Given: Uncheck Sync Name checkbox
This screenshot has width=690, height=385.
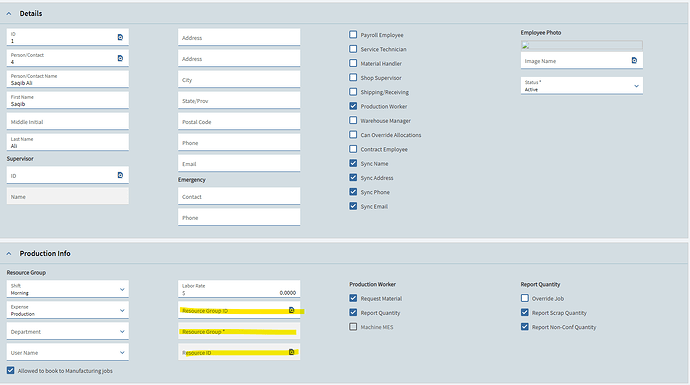Looking at the screenshot, I should tap(353, 163).
